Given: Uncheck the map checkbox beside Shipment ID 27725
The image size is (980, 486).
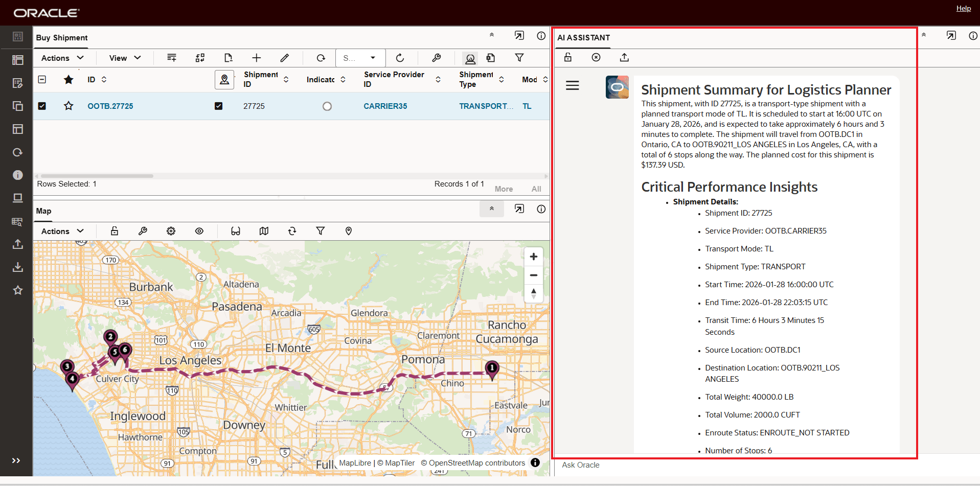Looking at the screenshot, I should [218, 106].
